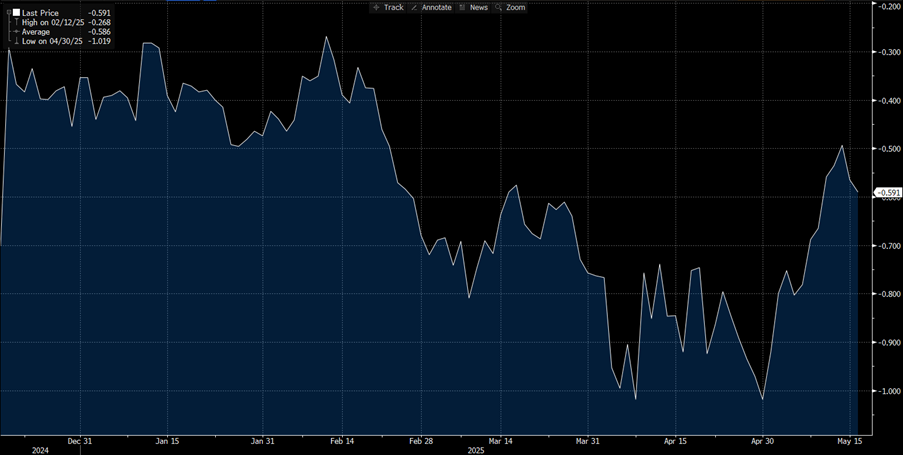Click the News icon in chart toolbar
The image size is (903, 455).
(462, 7)
